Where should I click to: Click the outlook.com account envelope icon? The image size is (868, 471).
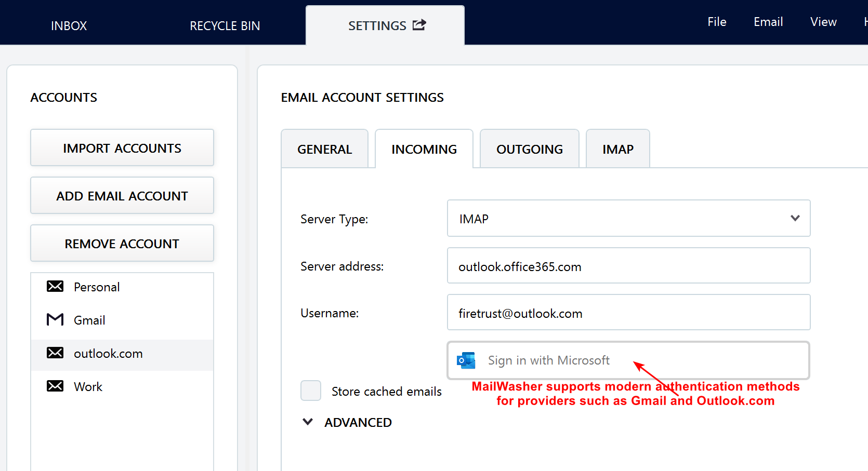point(55,353)
